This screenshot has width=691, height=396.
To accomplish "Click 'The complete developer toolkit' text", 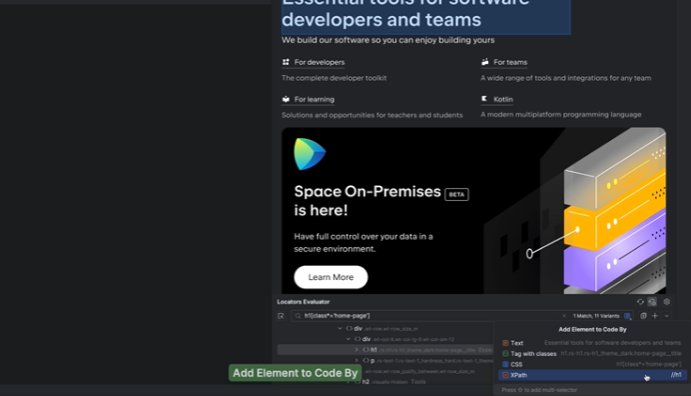I will [x=334, y=78].
